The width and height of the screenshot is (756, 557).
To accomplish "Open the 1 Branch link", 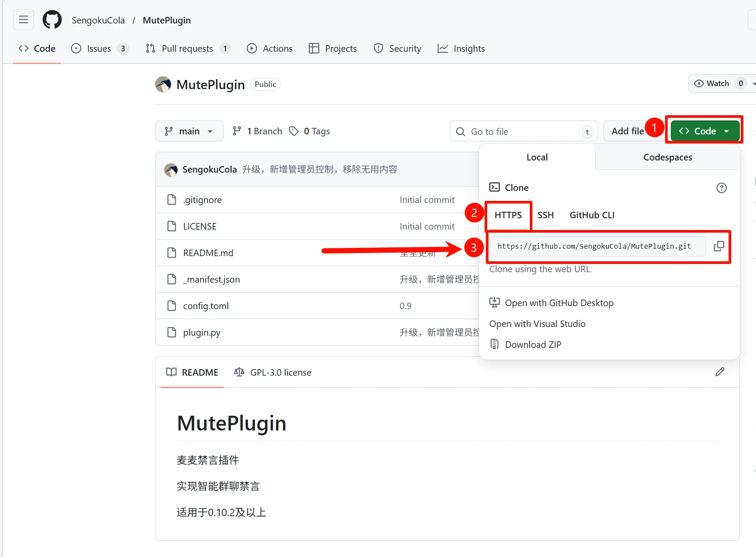I will (x=258, y=131).
